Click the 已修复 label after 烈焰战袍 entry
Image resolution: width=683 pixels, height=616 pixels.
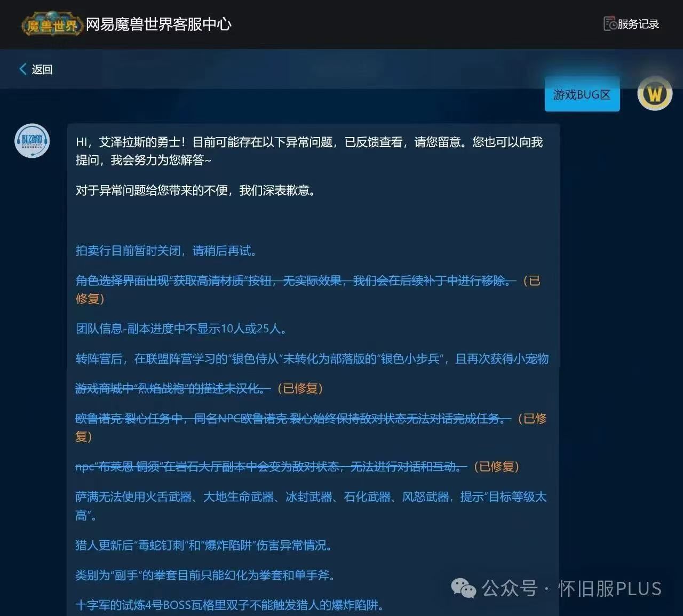tap(299, 389)
